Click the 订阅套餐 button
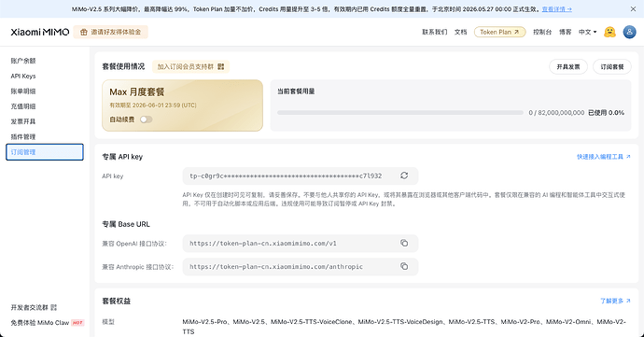The width and height of the screenshot is (644, 337). [612, 66]
